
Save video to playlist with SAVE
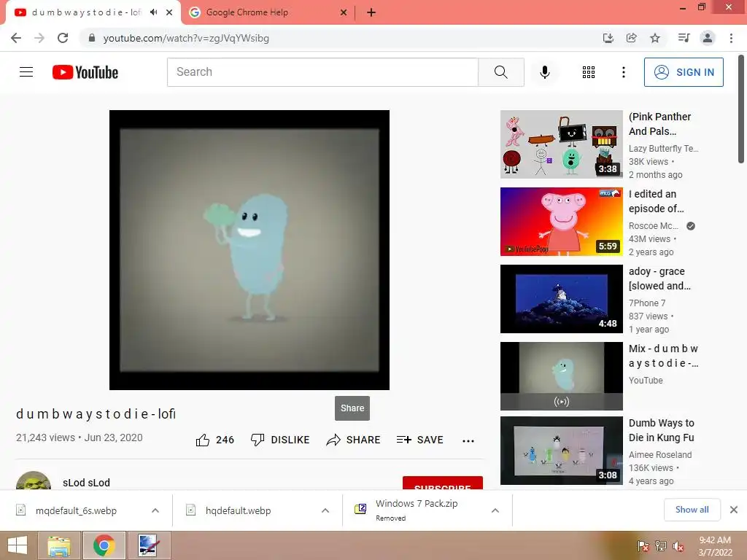419,440
